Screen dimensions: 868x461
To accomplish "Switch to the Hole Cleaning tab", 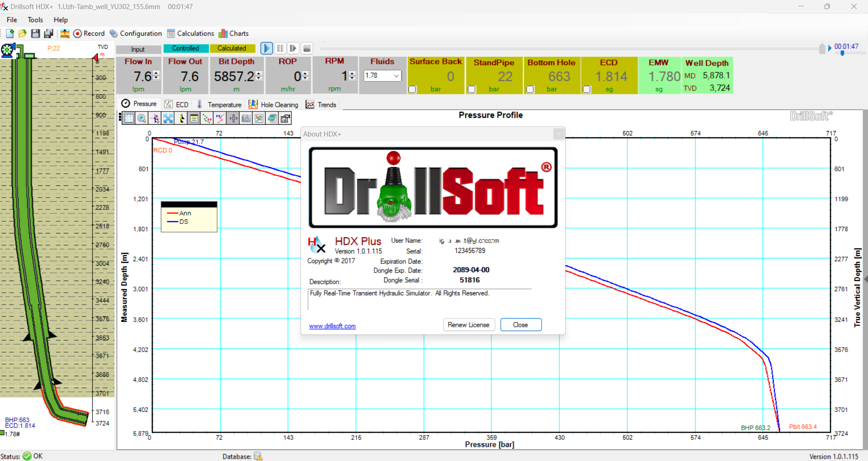I will coord(274,105).
